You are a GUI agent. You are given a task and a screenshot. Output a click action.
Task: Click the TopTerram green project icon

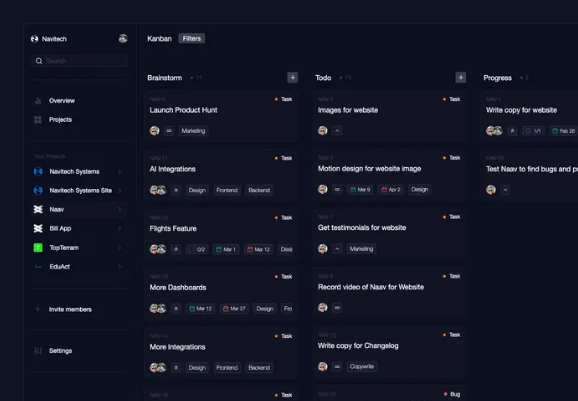pos(38,248)
